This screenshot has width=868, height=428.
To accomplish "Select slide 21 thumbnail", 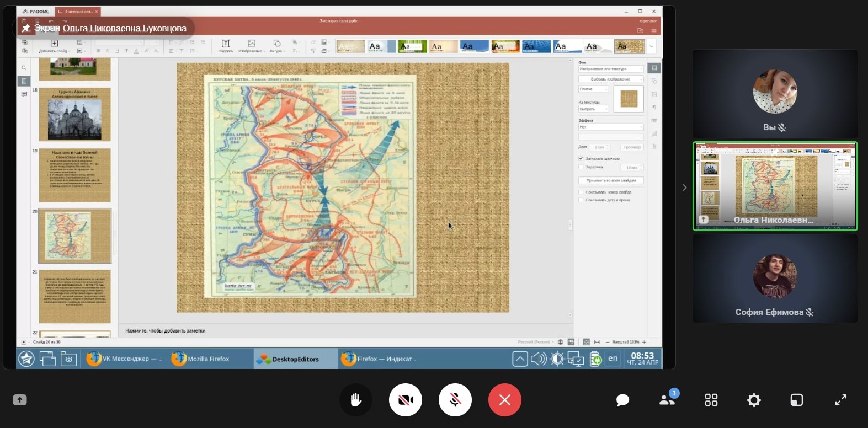I will click(74, 296).
